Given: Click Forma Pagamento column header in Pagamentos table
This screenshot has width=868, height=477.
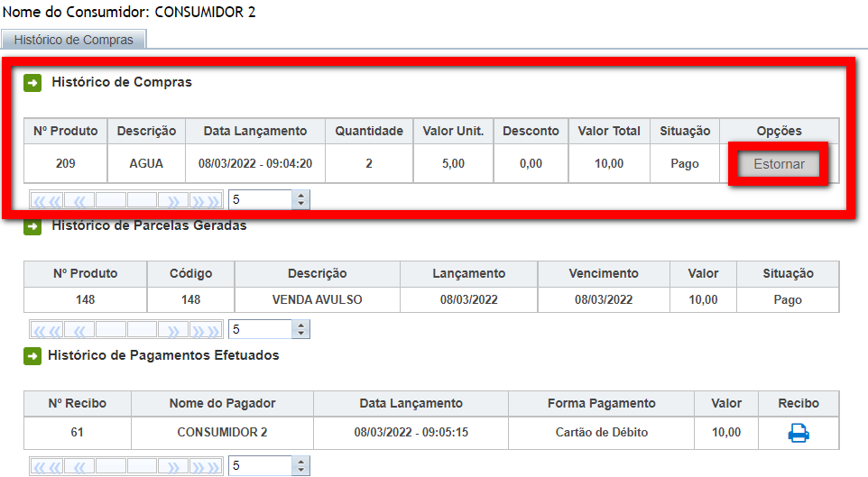Looking at the screenshot, I should click(601, 403).
